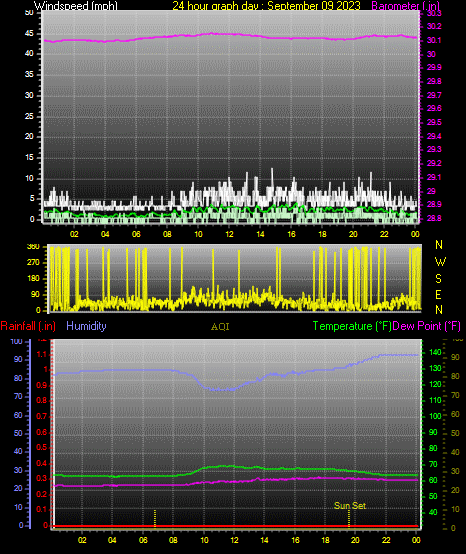Click the 'Barometer (.in)' axis label
Screen dimensions: 466x554
click(x=406, y=6)
